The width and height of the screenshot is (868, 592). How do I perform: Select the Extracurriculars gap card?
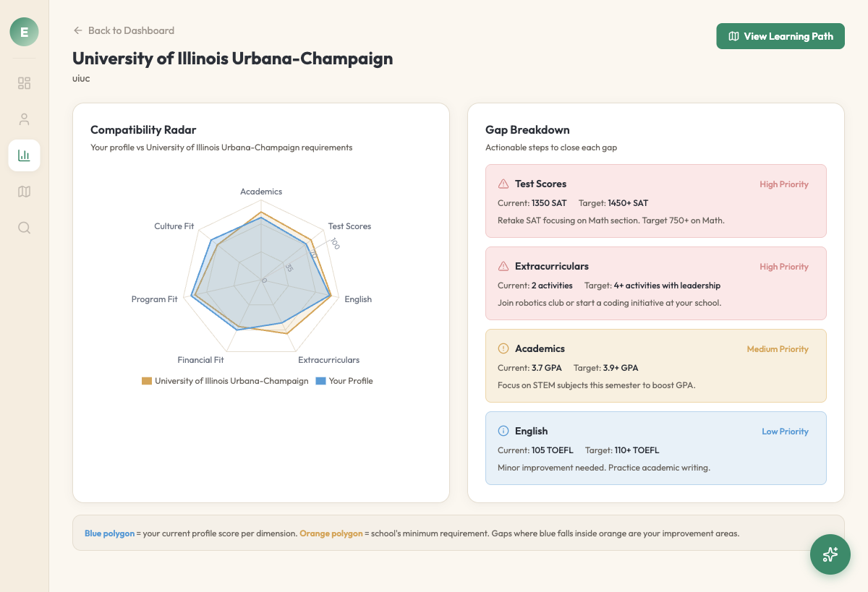[x=655, y=283]
